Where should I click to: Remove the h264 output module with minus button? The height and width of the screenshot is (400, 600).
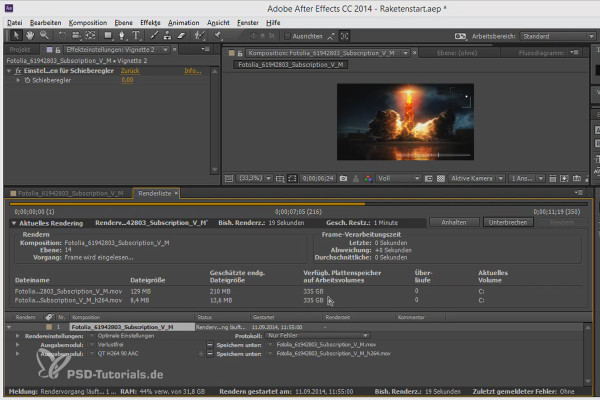(210, 354)
